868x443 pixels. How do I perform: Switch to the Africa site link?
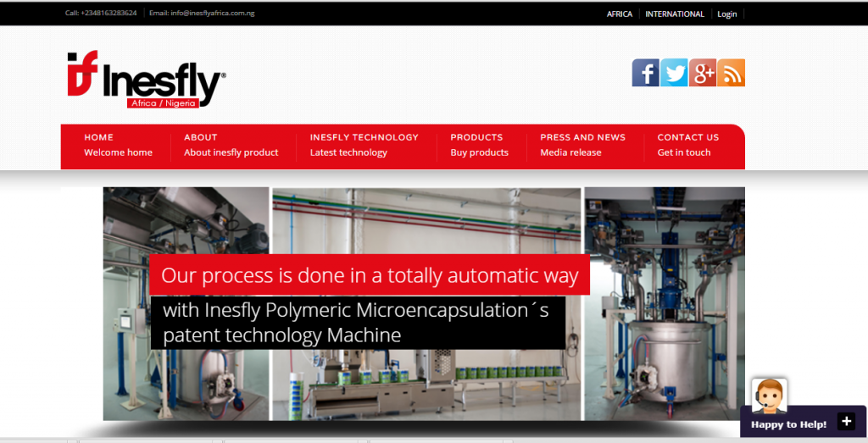click(x=620, y=14)
